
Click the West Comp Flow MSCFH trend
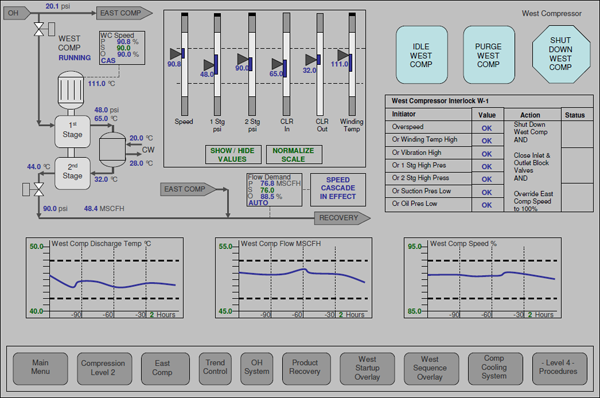(x=293, y=278)
